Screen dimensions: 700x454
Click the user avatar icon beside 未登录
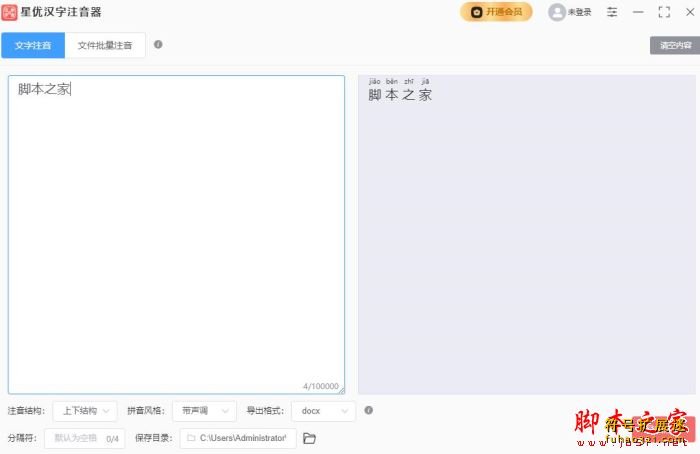point(557,12)
